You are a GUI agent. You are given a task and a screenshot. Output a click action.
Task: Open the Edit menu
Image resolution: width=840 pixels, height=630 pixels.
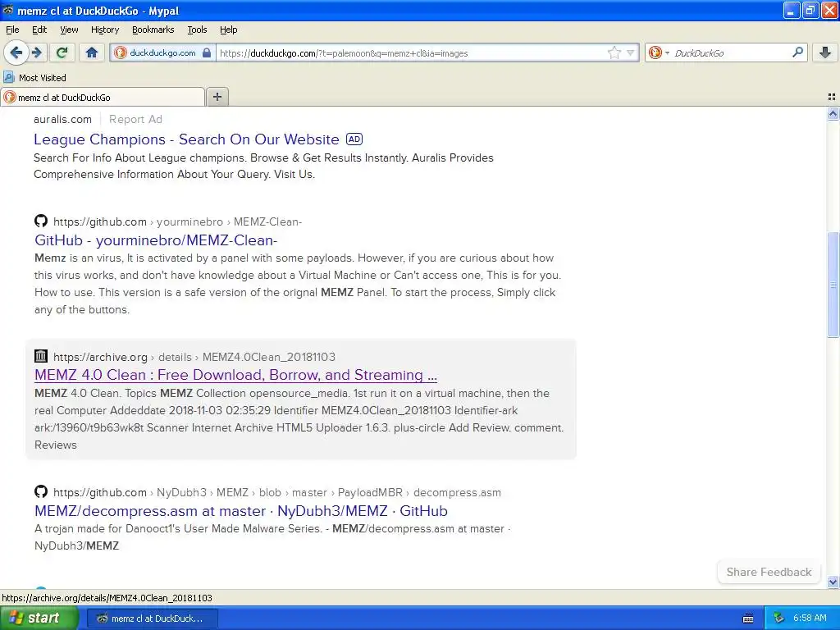tap(39, 30)
